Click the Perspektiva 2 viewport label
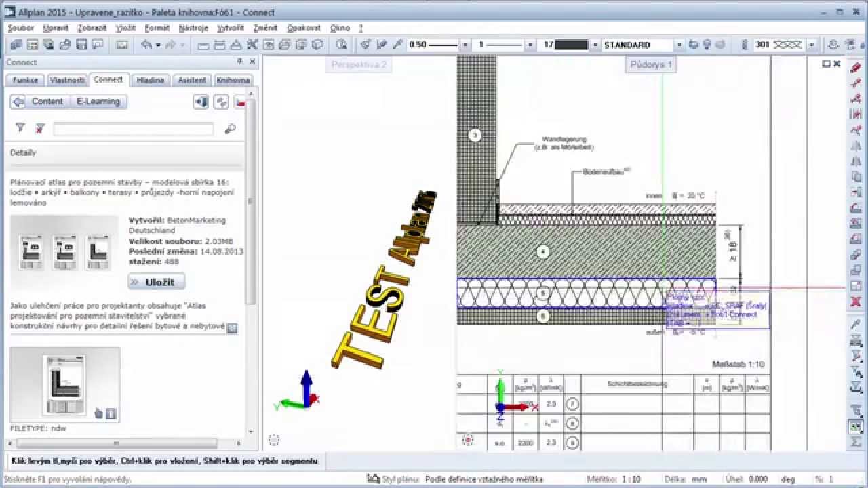Viewport: 868px width, 488px height. pos(359,64)
